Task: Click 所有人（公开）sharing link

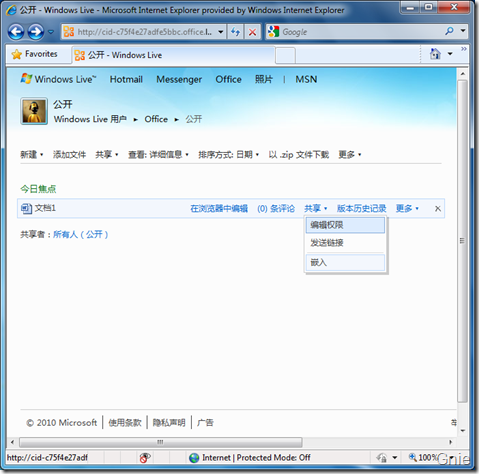Action: (81, 234)
